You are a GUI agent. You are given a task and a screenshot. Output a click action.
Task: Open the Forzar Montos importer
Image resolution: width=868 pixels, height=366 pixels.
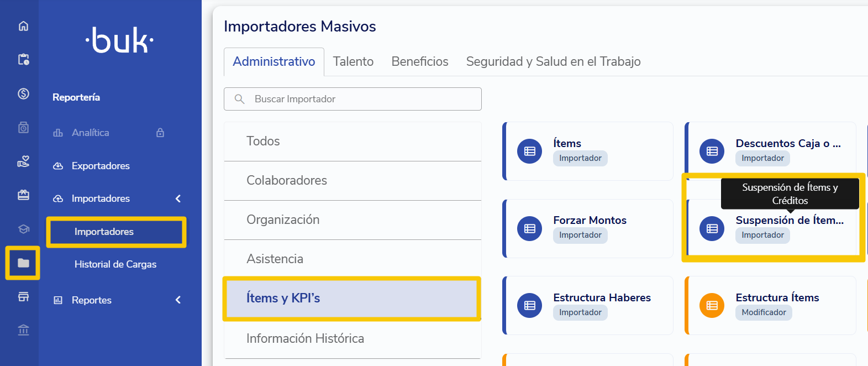tap(590, 220)
